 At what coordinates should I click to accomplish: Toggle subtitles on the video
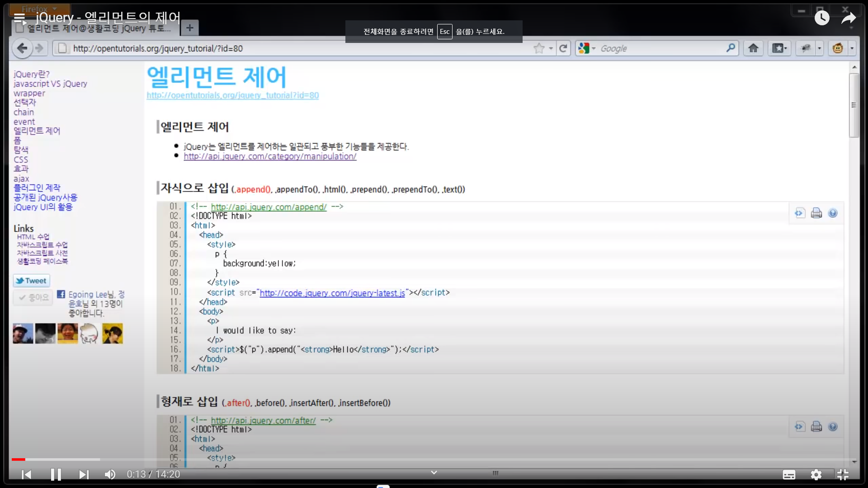point(789,474)
